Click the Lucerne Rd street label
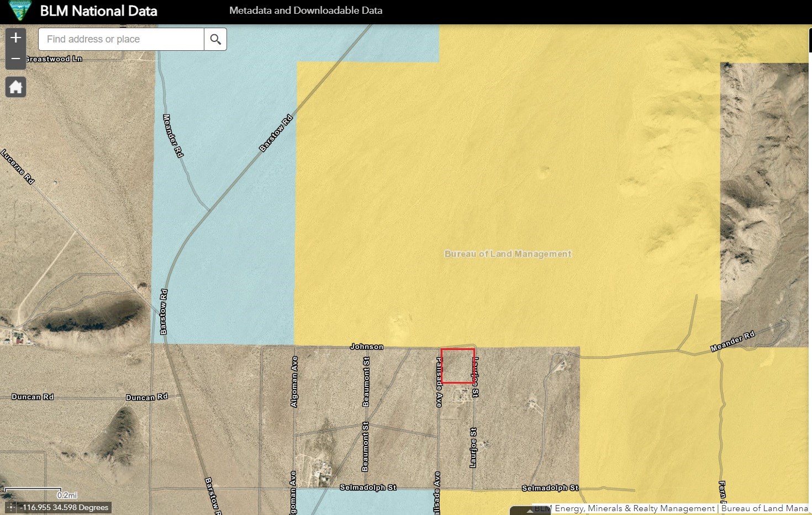 click(18, 167)
